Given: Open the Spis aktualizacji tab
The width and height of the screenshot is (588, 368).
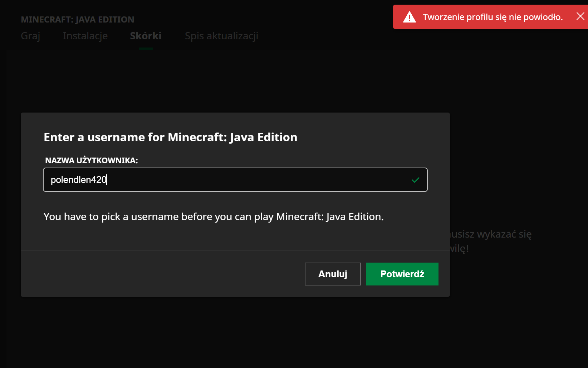Looking at the screenshot, I should point(221,36).
